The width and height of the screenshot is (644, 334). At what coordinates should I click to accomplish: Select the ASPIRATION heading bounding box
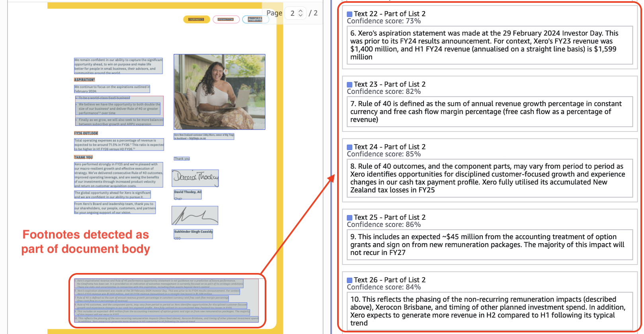84,80
